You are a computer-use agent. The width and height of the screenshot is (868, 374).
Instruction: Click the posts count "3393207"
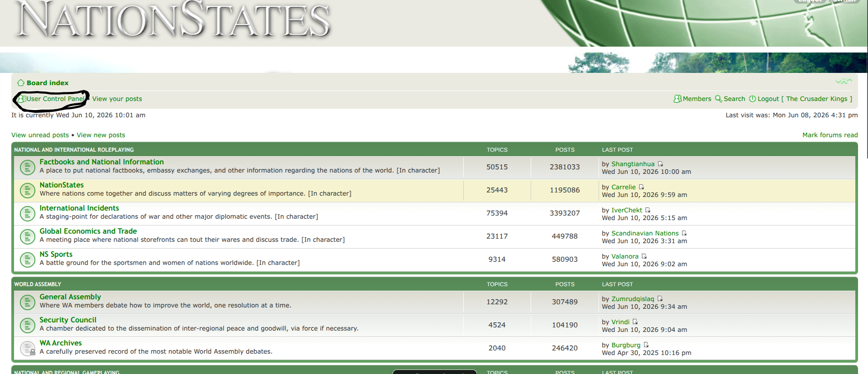point(565,213)
